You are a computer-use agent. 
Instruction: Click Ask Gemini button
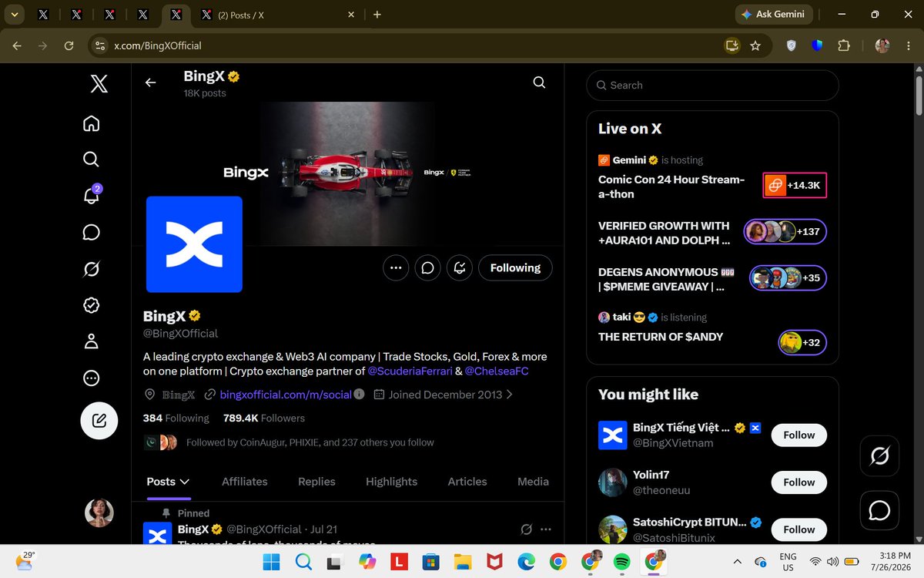pyautogui.click(x=772, y=14)
